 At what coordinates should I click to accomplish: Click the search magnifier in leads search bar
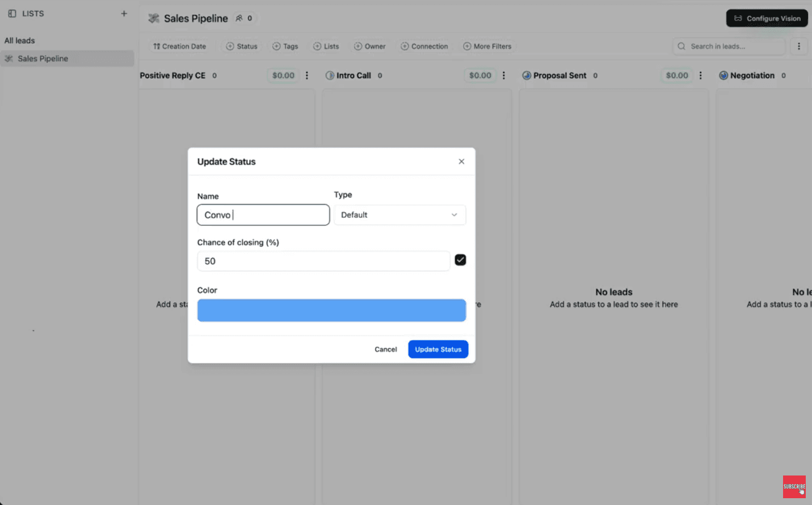tap(681, 46)
